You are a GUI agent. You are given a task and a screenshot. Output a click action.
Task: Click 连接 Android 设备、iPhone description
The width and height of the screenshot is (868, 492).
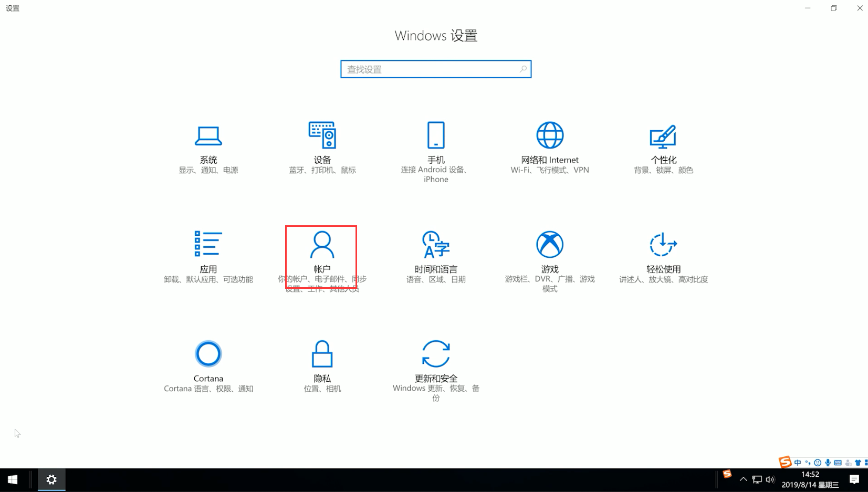point(436,174)
